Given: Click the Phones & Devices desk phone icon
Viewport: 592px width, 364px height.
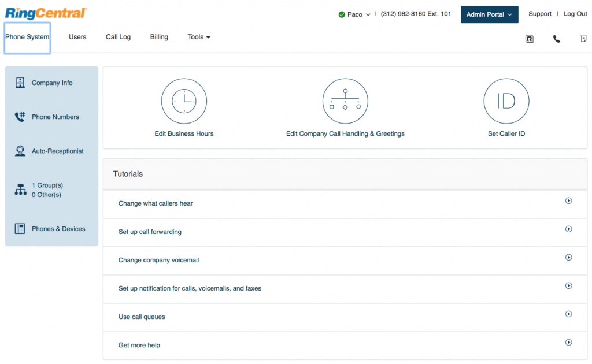Looking at the screenshot, I should pos(20,229).
